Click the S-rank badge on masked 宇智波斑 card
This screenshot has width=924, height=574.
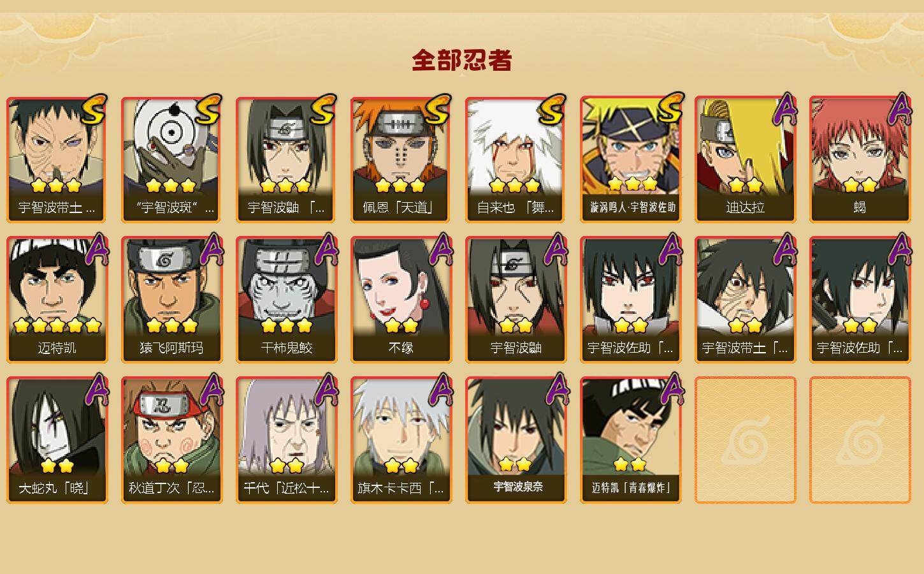208,110
